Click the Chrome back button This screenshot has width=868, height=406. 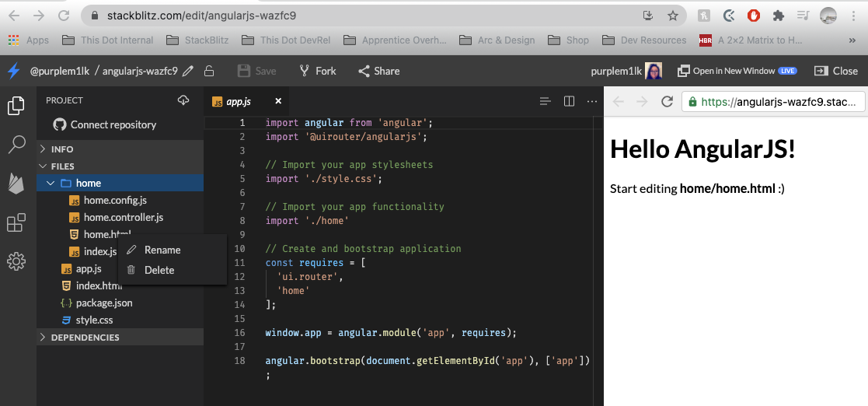[x=14, y=16]
